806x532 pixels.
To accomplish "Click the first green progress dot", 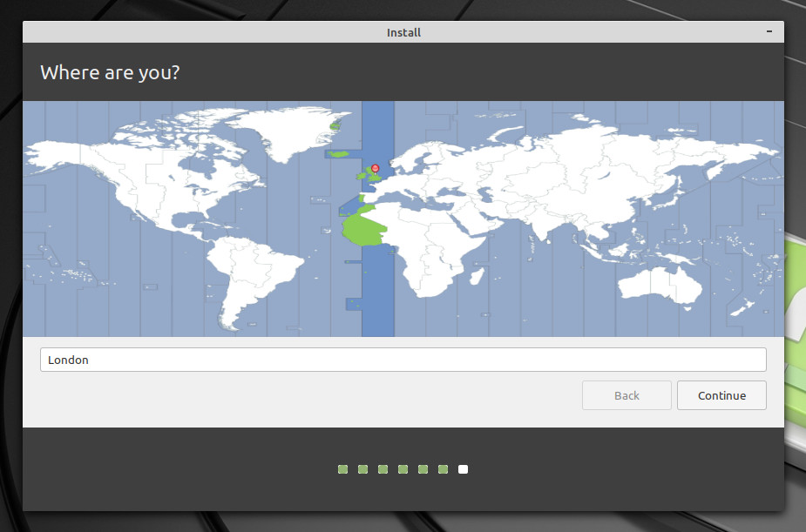I will click(342, 468).
